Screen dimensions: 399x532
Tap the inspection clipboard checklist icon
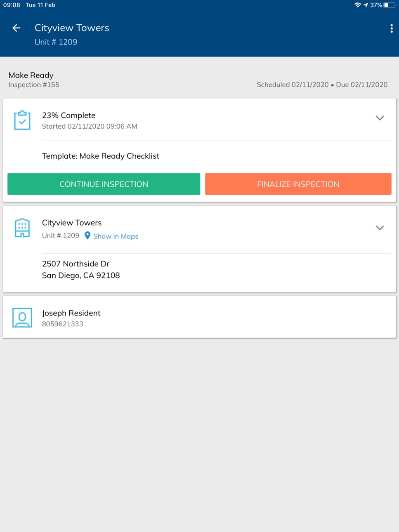point(22,120)
